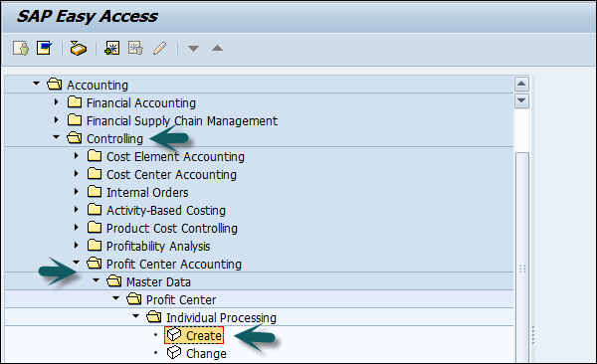Image resolution: width=597 pixels, height=364 pixels.
Task: Click the SAP menu toolbar icon
Action: [x=44, y=48]
